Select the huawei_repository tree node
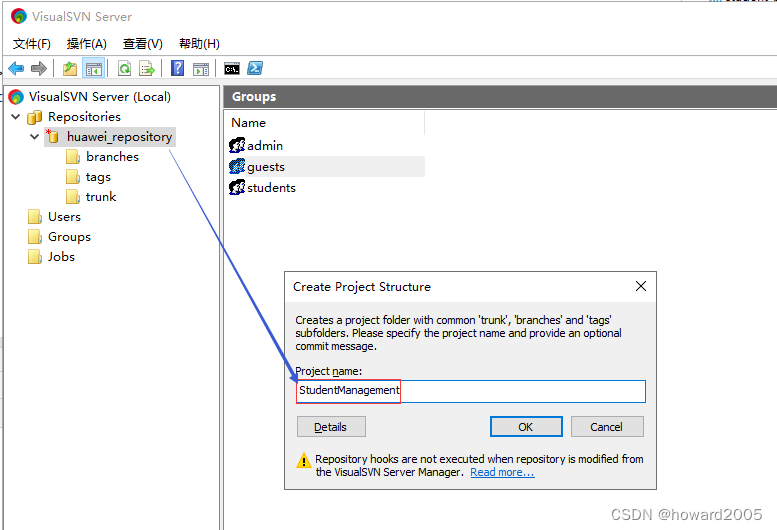Screen dimensions: 777x530 click(x=119, y=137)
